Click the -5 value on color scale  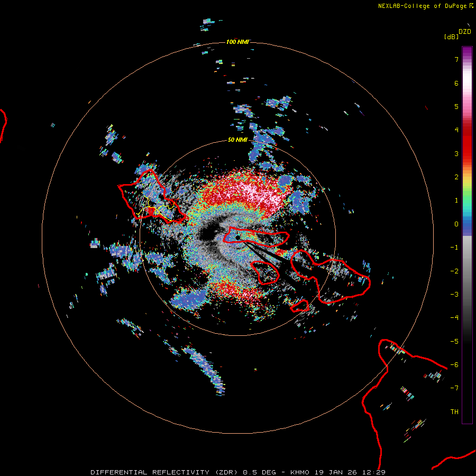pos(454,342)
